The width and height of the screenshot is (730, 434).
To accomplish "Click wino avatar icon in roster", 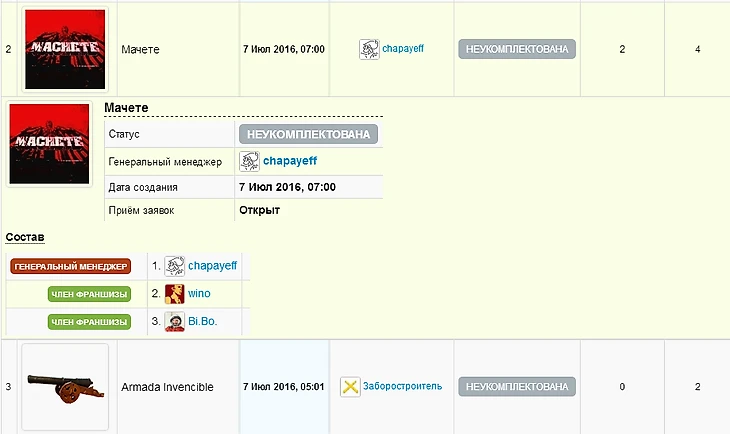I will tap(175, 294).
